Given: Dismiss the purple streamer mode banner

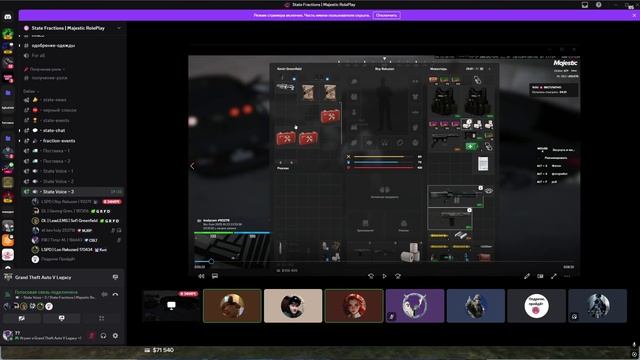Looking at the screenshot, I should point(634,15).
